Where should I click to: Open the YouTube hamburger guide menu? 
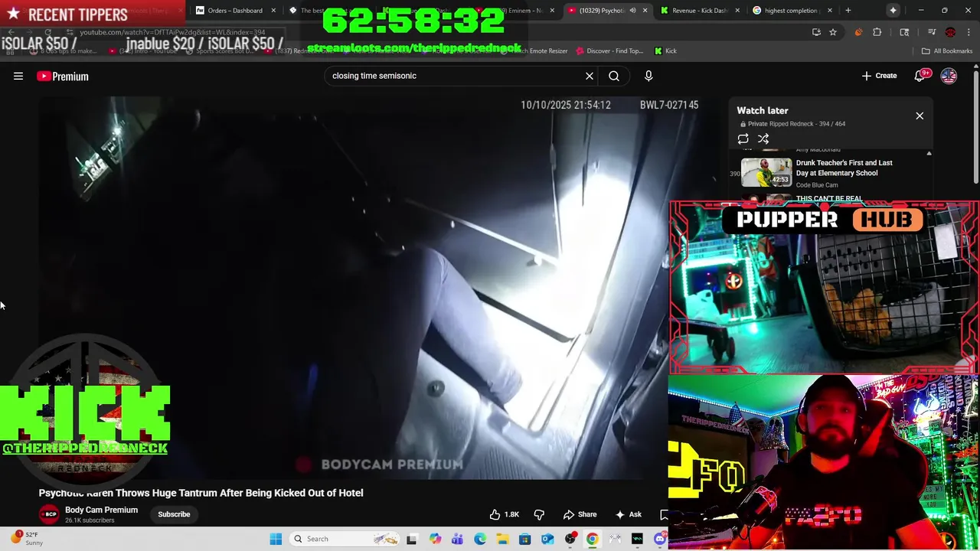(x=18, y=76)
